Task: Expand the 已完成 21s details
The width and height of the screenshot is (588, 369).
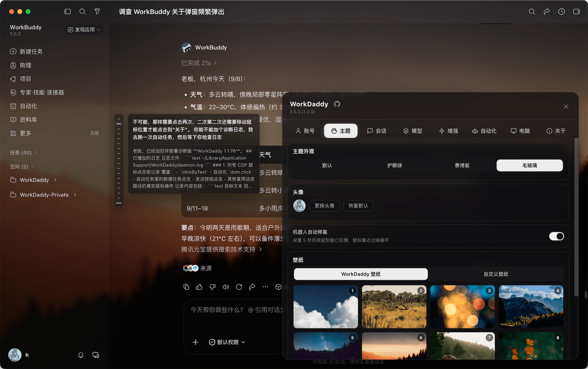Action: coord(199,63)
